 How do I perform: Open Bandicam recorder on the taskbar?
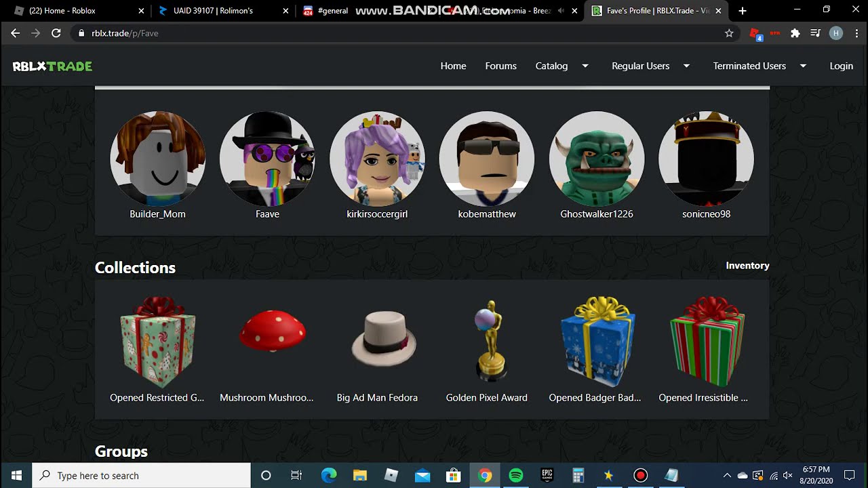pos(640,475)
